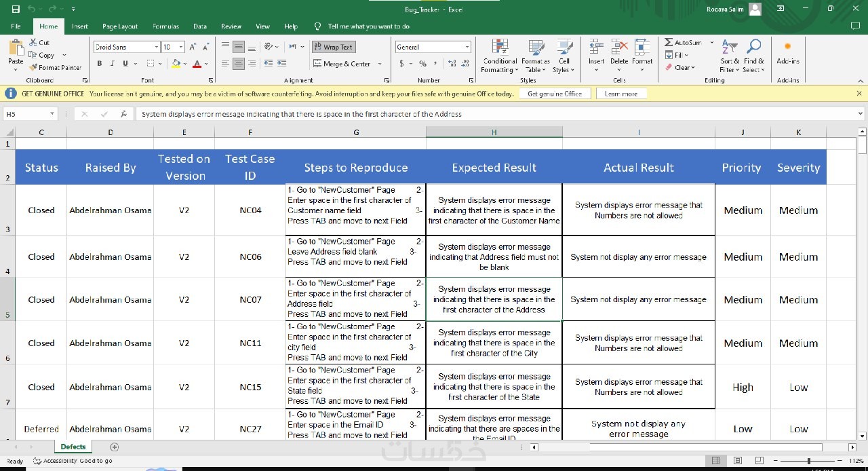Toggle Top Align for the cell
This screenshot has width=868, height=471.
225,47
